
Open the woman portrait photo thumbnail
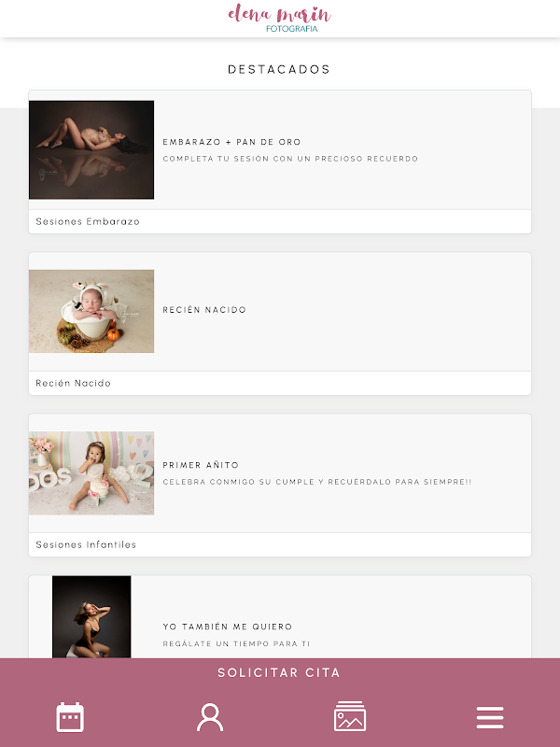[x=91, y=617]
